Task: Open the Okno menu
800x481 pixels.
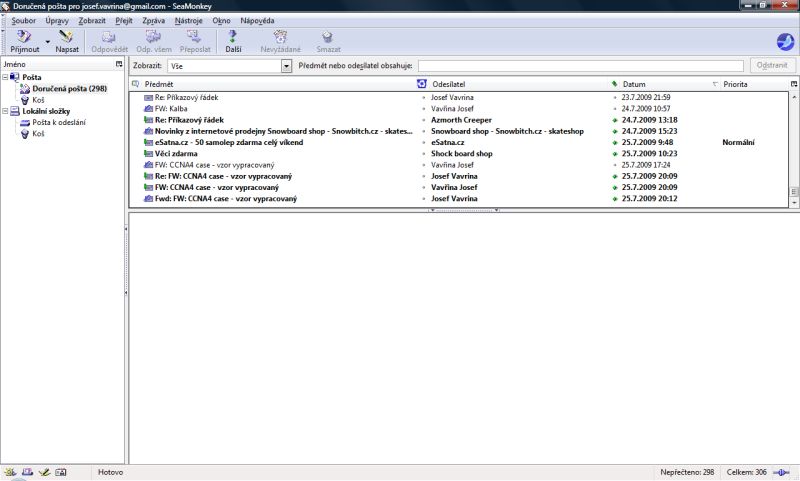Action: [221, 21]
